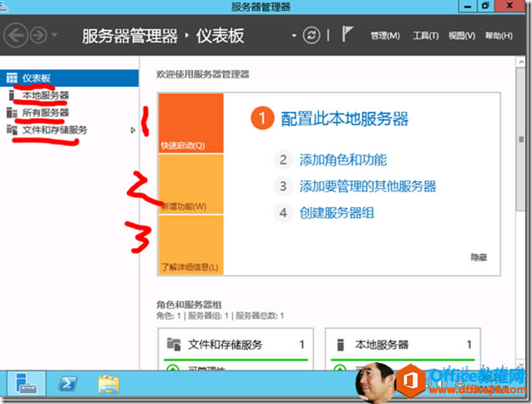Open 添加角色和功能 link
The width and height of the screenshot is (532, 404).
coord(343,159)
